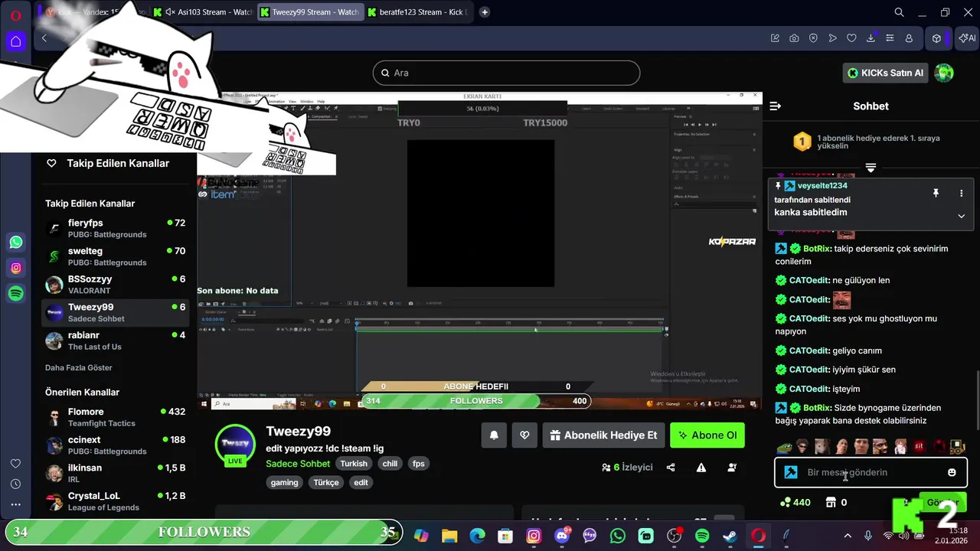Click the moderator hammer badge in chat input
The image size is (980, 551).
point(791,472)
